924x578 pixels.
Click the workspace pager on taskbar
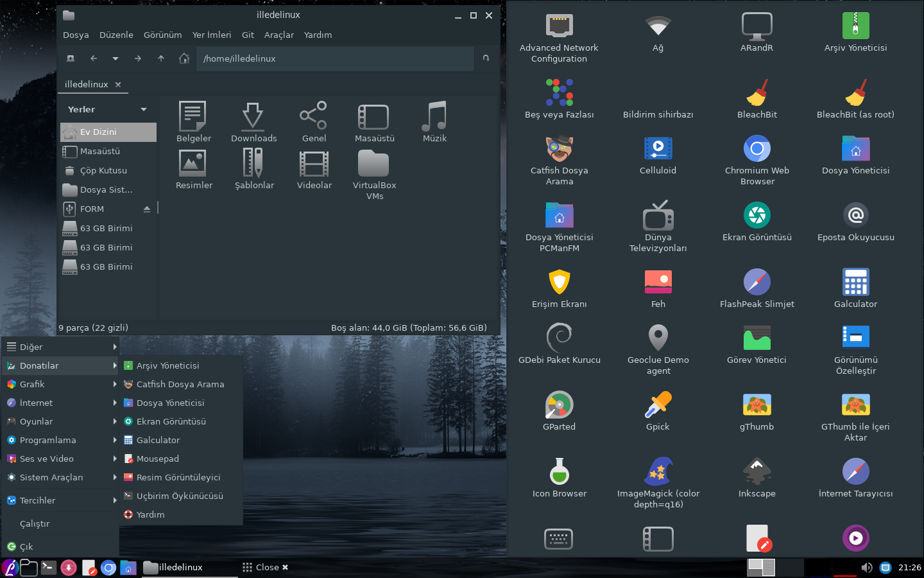(x=775, y=568)
